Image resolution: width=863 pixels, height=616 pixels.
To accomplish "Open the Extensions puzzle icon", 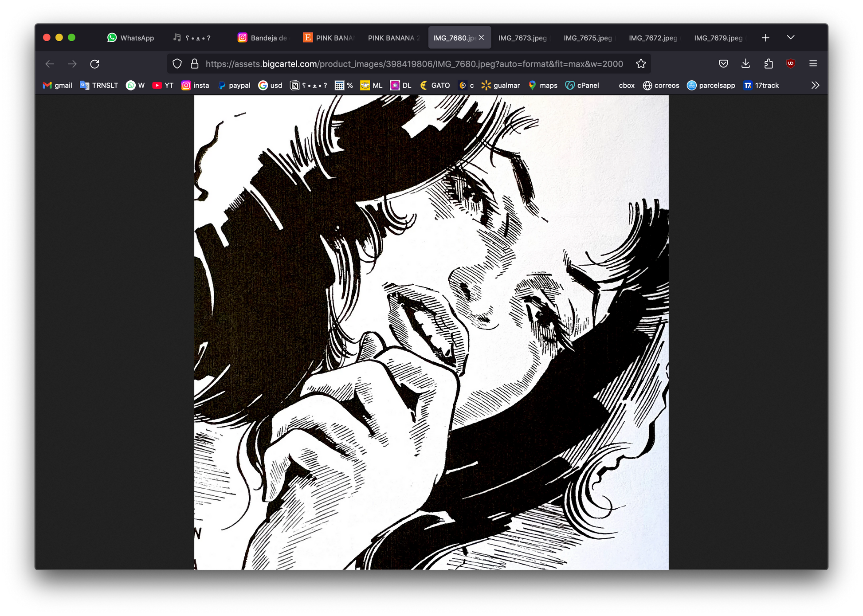I will pos(769,64).
